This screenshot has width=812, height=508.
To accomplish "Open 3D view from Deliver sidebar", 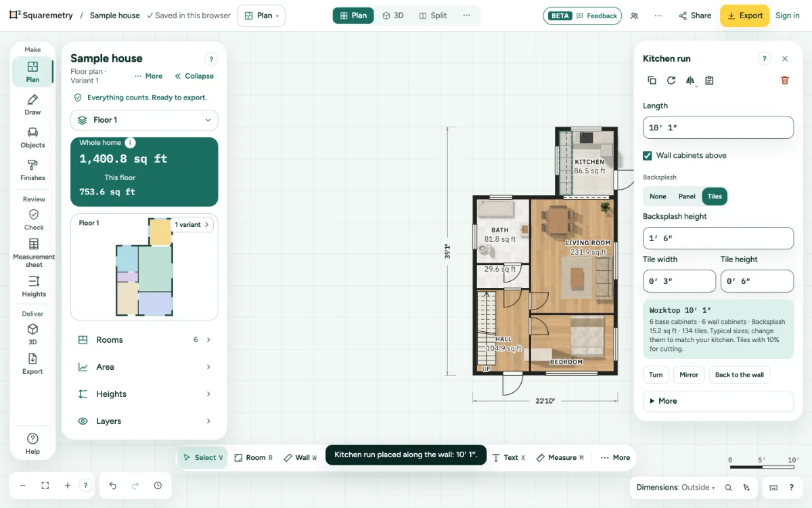I will 32,334.
